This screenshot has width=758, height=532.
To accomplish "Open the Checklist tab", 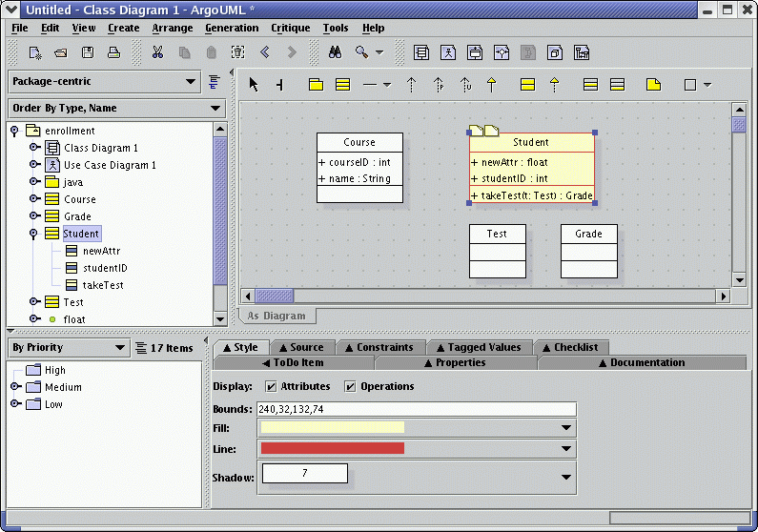I will coord(570,347).
